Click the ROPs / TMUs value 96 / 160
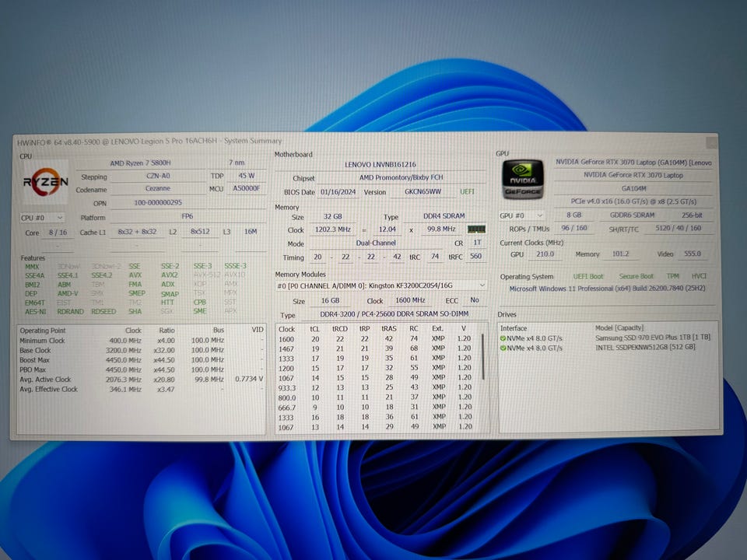This screenshot has height=560, width=747. (574, 228)
